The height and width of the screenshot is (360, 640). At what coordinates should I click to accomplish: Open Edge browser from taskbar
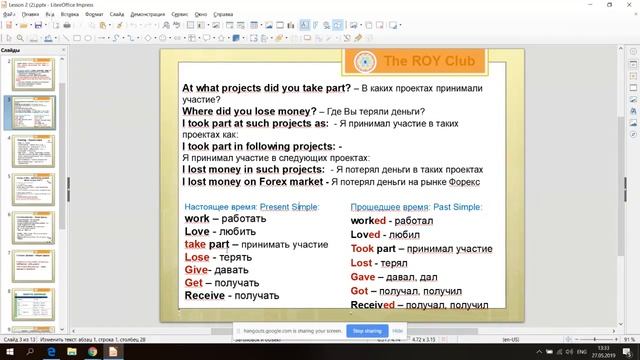pos(51,351)
